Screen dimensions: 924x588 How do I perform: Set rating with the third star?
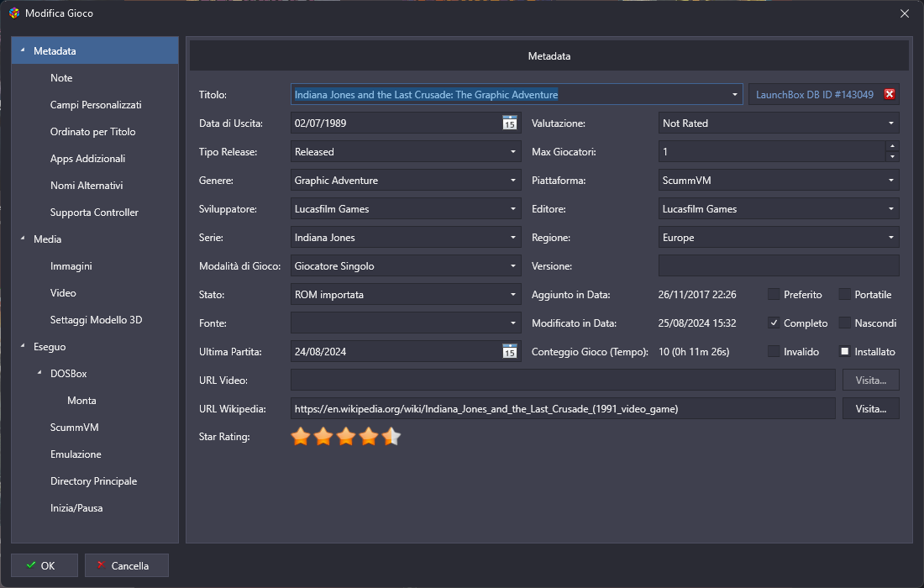[x=346, y=437]
